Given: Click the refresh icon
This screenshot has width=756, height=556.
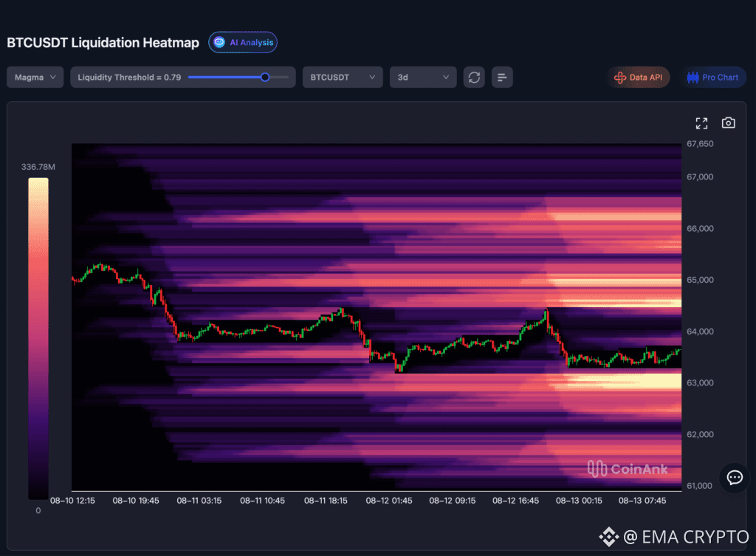Looking at the screenshot, I should click(474, 77).
